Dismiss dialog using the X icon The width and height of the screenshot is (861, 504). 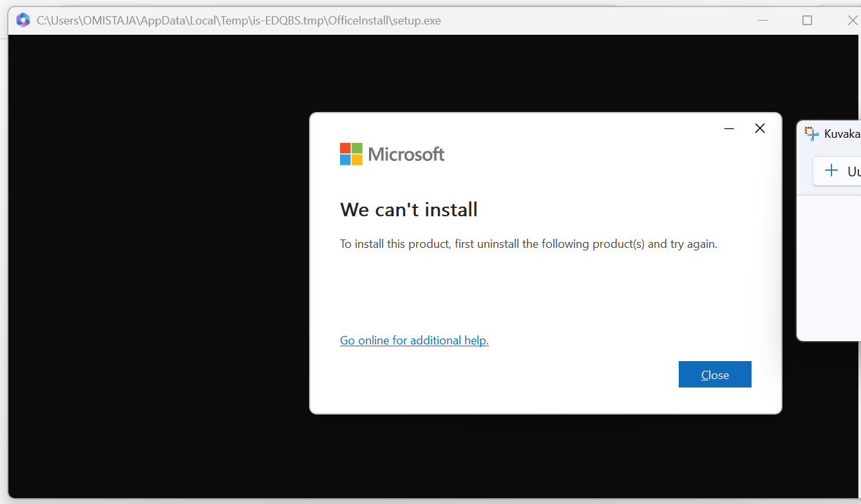760,128
